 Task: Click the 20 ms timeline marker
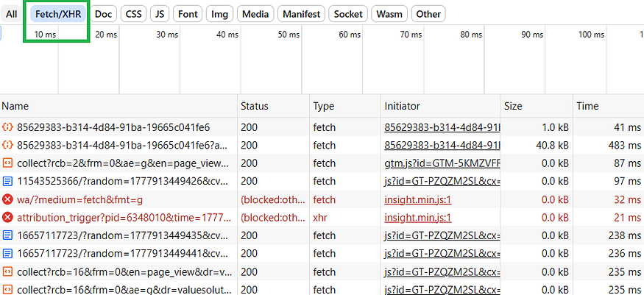(x=106, y=35)
